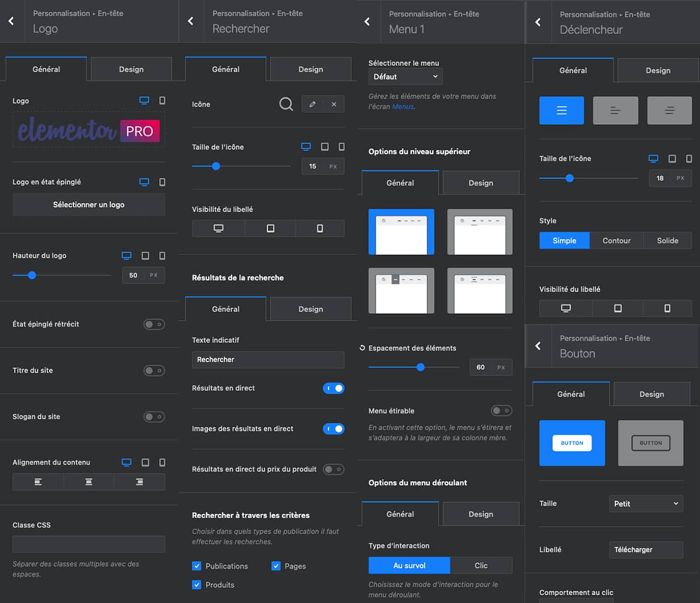700x603 pixels.
Task: Choose the third trigger icon style
Action: coord(670,110)
